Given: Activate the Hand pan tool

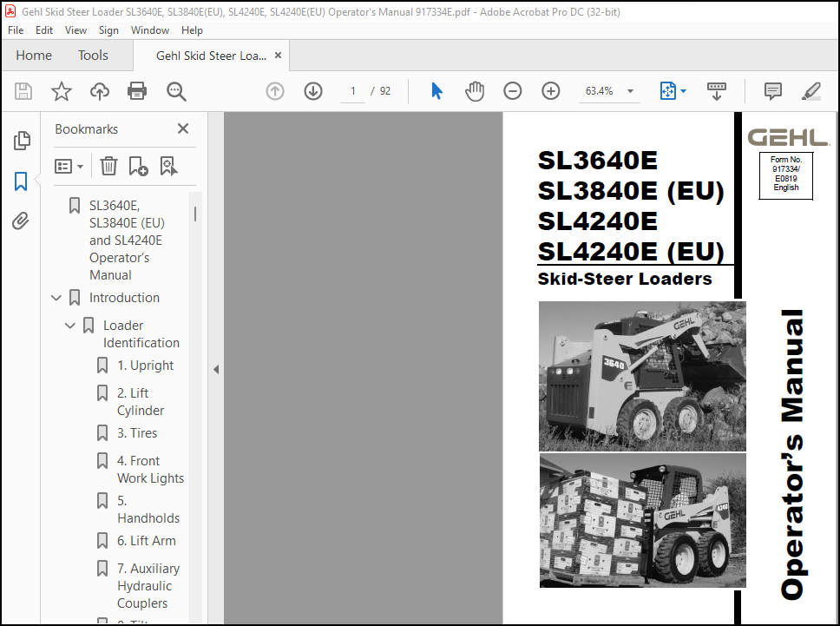Looking at the screenshot, I should (475, 91).
